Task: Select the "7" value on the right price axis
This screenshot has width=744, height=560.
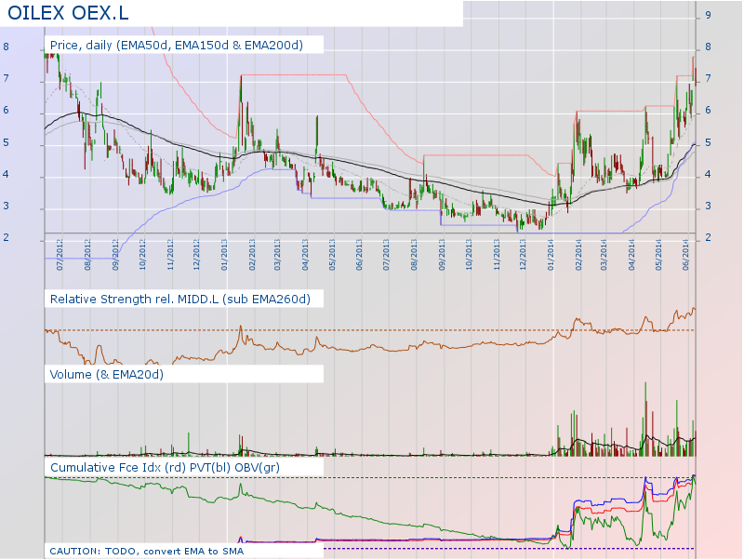Action: [708, 78]
